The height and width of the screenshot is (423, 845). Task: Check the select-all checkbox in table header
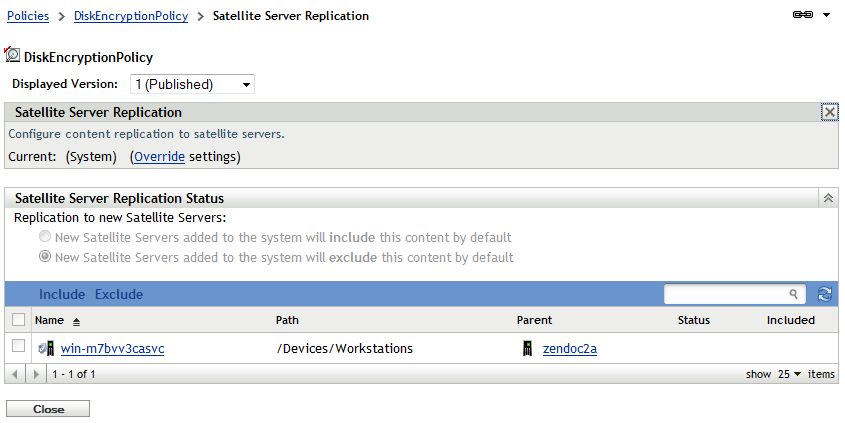19,320
